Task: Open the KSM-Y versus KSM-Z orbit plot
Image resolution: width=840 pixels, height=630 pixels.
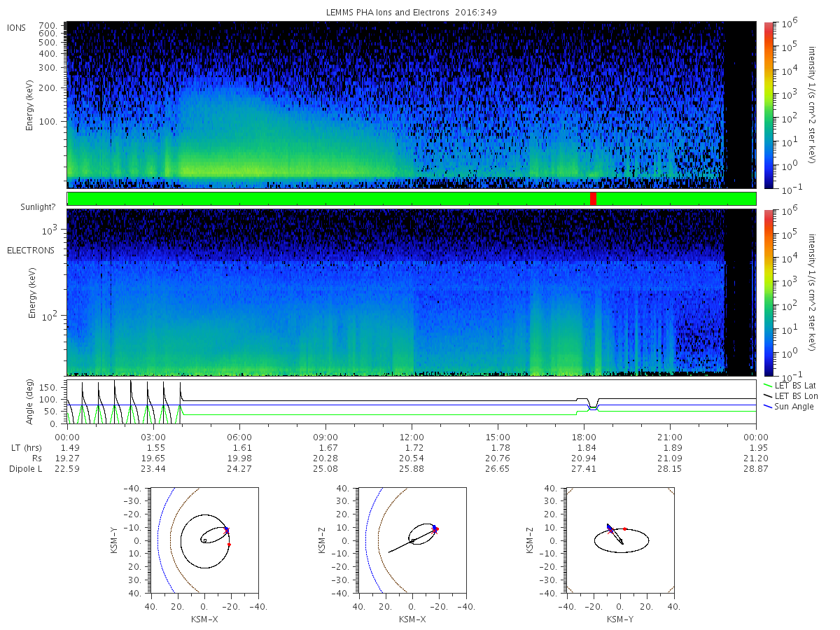Action: 620,540
